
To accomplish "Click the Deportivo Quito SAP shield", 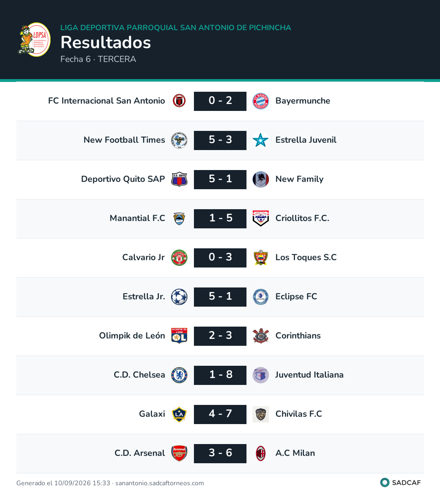I will tap(179, 179).
